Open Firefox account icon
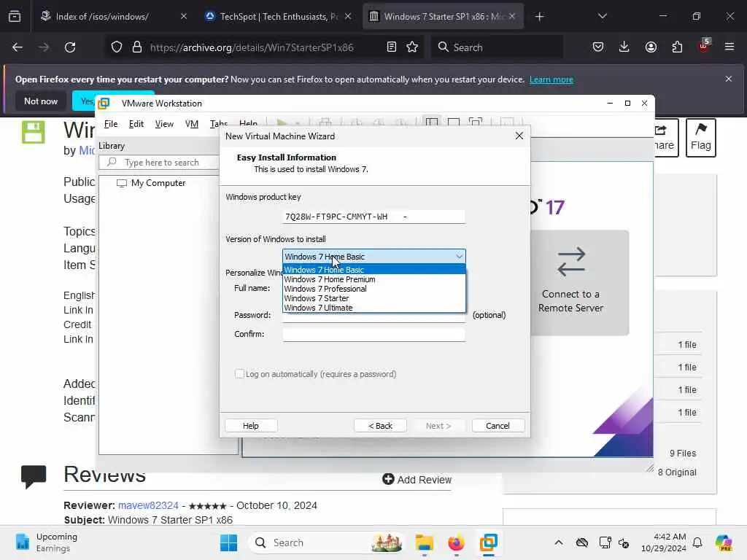 coord(651,47)
